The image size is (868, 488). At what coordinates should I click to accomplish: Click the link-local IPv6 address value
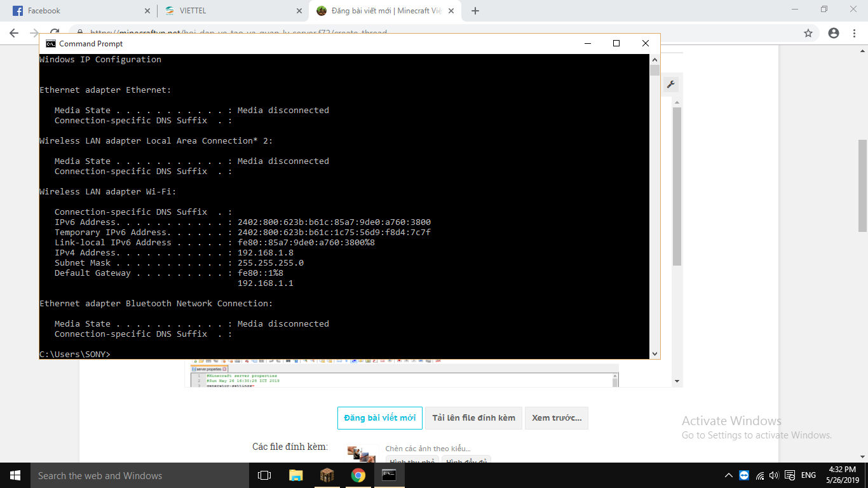[306, 243]
